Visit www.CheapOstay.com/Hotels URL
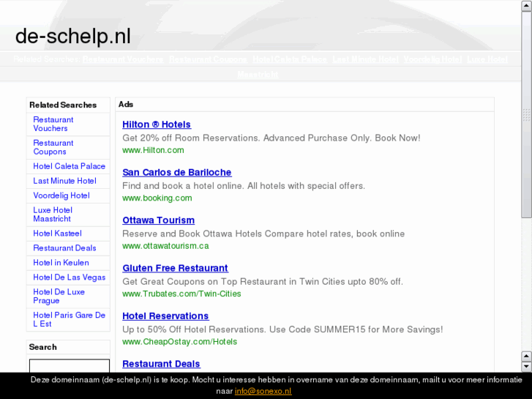Image resolution: width=532 pixels, height=399 pixels. pos(179,342)
